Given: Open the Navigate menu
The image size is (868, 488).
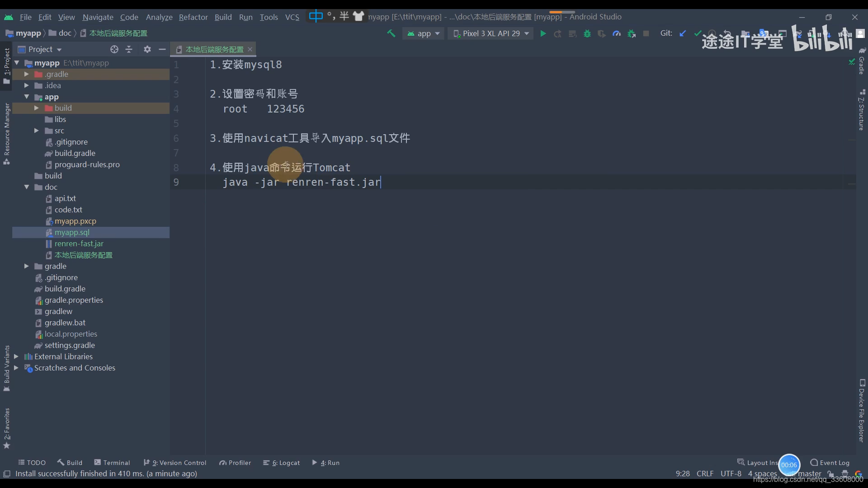Looking at the screenshot, I should point(98,17).
